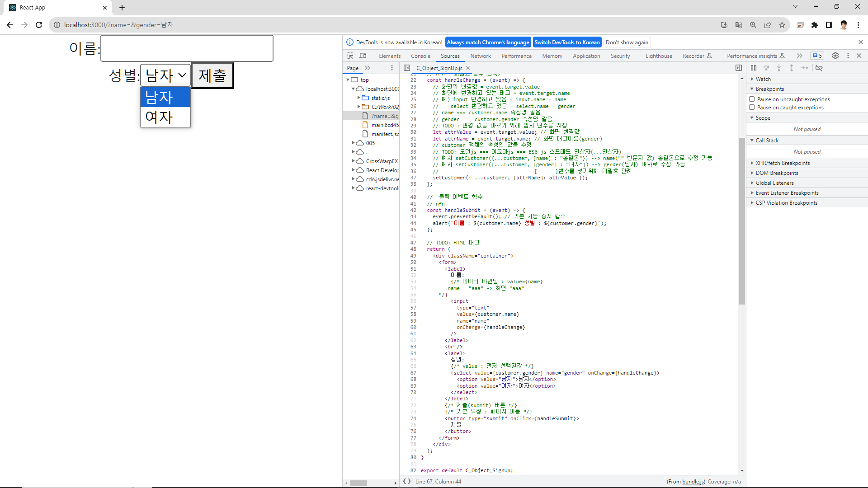The width and height of the screenshot is (868, 488).
Task: Bookmark this page with star icon
Action: (782, 25)
